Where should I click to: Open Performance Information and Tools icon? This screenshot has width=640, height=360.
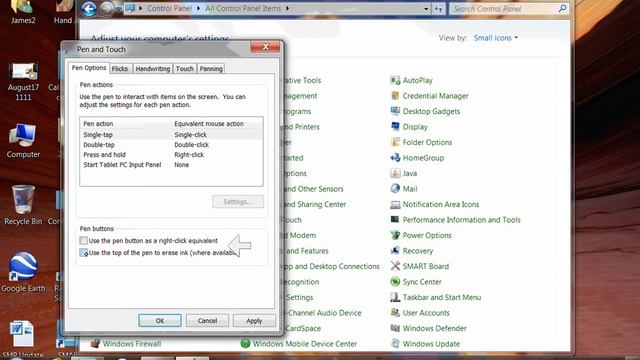click(395, 220)
